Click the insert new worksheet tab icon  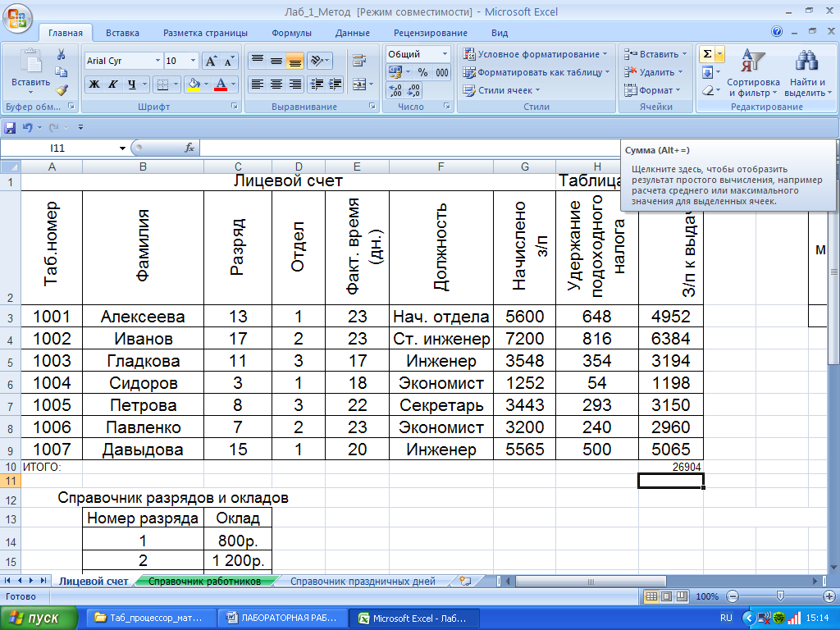point(465,582)
